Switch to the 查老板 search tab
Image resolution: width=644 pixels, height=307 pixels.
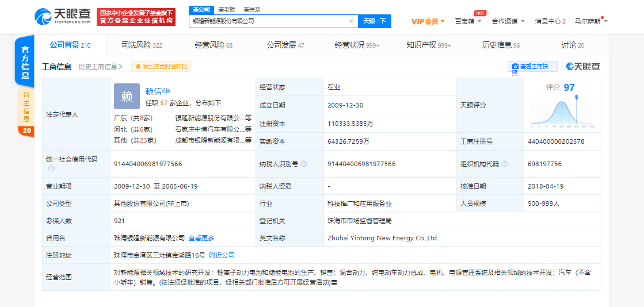pos(227,9)
